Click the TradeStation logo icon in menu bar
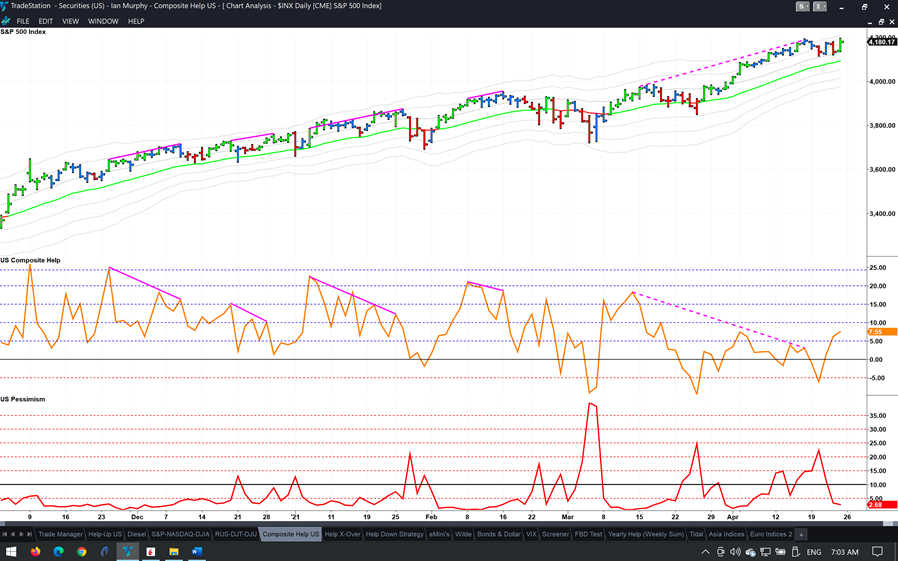 (6, 21)
